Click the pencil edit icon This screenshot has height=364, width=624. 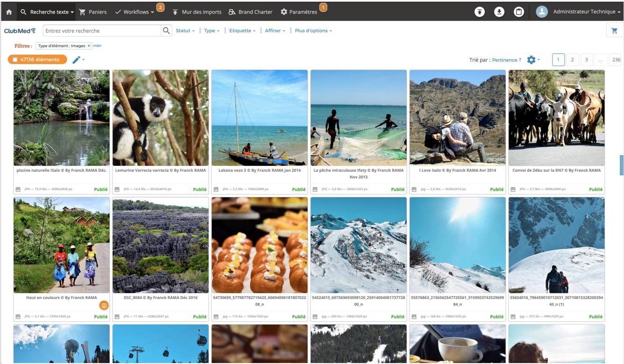point(77,60)
